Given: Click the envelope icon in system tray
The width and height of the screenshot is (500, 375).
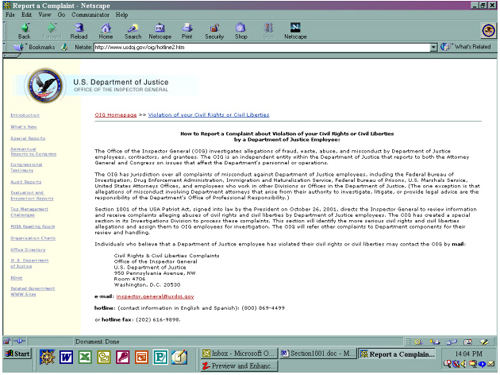Looking at the screenshot, I should [x=491, y=364].
